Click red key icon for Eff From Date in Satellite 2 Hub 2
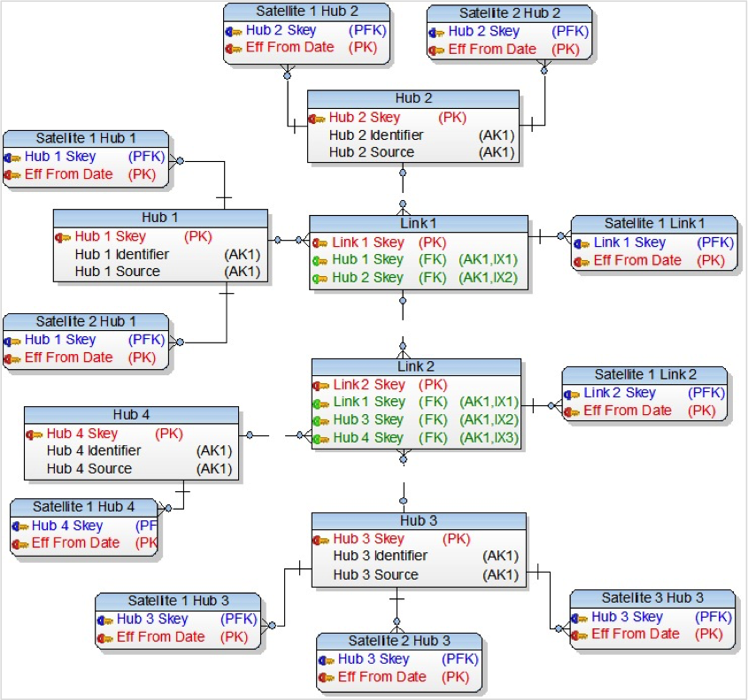The image size is (748, 700). [436, 50]
